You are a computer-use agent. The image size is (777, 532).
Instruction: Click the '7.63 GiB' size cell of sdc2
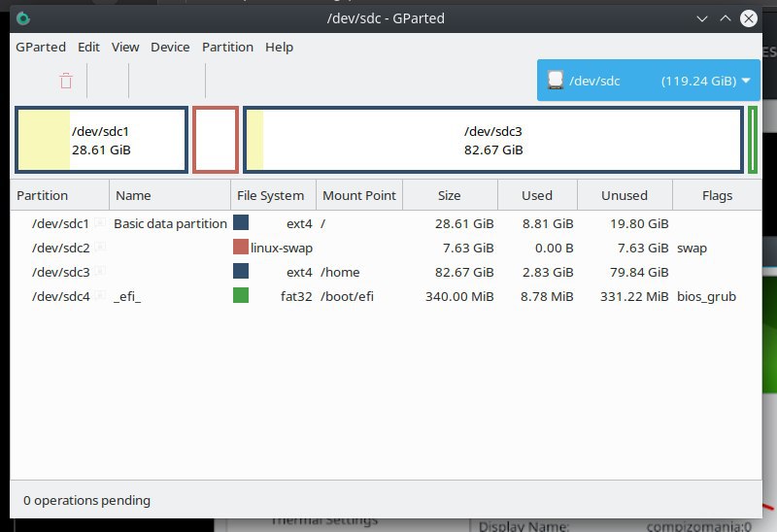coord(468,249)
